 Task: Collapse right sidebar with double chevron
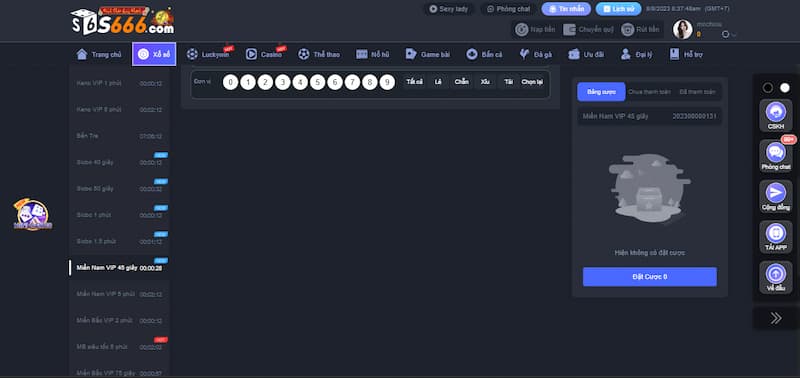pyautogui.click(x=776, y=318)
